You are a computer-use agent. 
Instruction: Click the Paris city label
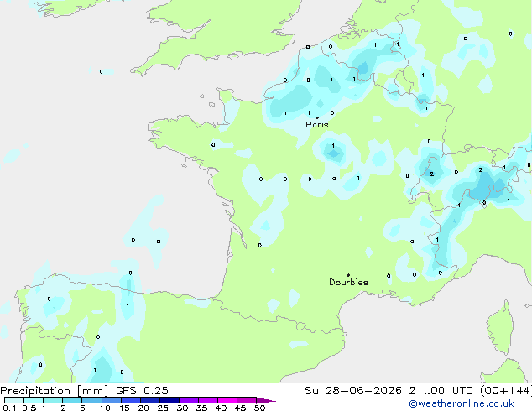(317, 125)
